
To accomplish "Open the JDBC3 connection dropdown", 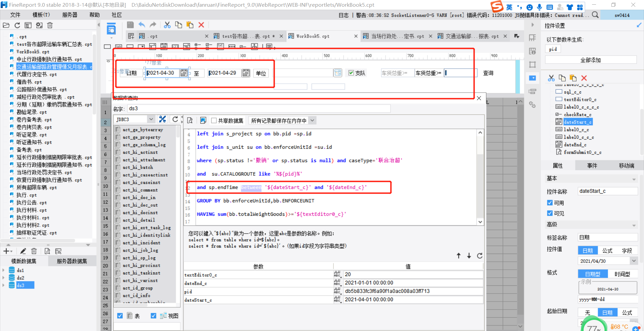I will [x=151, y=119].
